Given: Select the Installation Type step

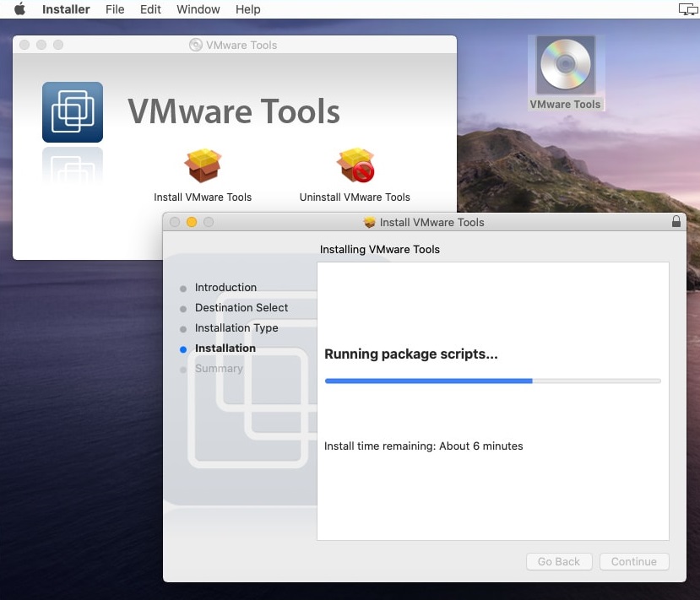Looking at the screenshot, I should (x=236, y=327).
